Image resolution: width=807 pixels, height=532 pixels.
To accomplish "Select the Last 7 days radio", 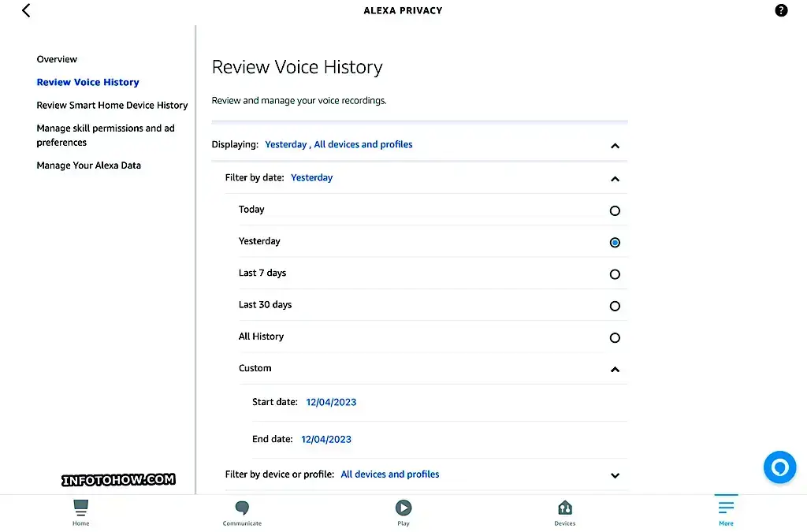I will pos(615,274).
